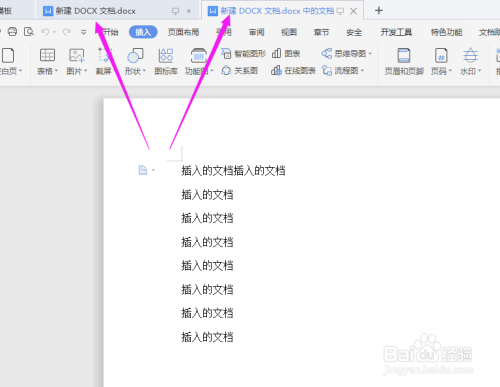Insert 智能图形 smart graphic
This screenshot has width=500, height=387.
244,53
